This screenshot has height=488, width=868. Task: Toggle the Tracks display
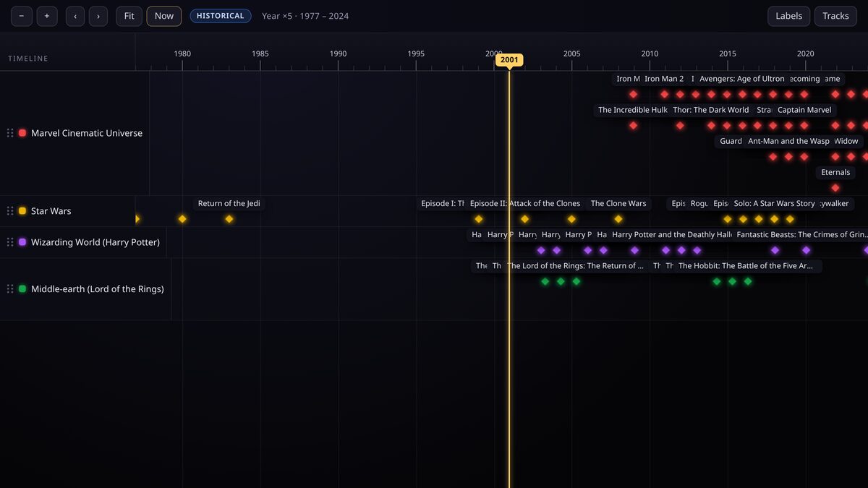pyautogui.click(x=835, y=16)
